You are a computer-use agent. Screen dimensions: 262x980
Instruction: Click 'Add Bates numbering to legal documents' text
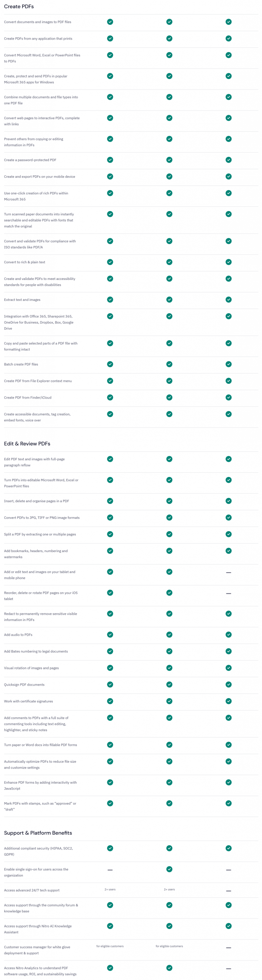[x=36, y=651]
